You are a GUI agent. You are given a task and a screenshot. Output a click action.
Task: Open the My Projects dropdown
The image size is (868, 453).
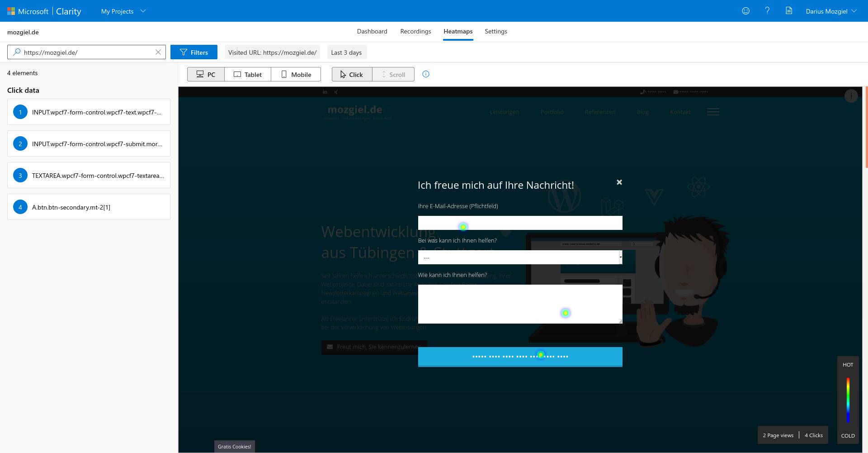(123, 11)
